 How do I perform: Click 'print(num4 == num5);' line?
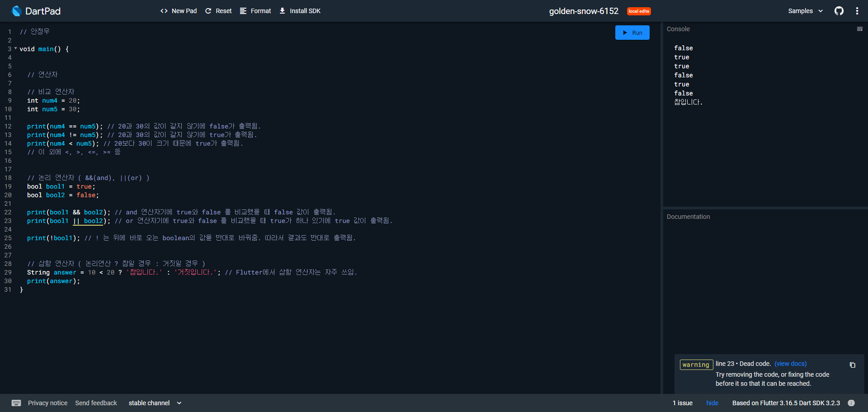click(x=65, y=126)
